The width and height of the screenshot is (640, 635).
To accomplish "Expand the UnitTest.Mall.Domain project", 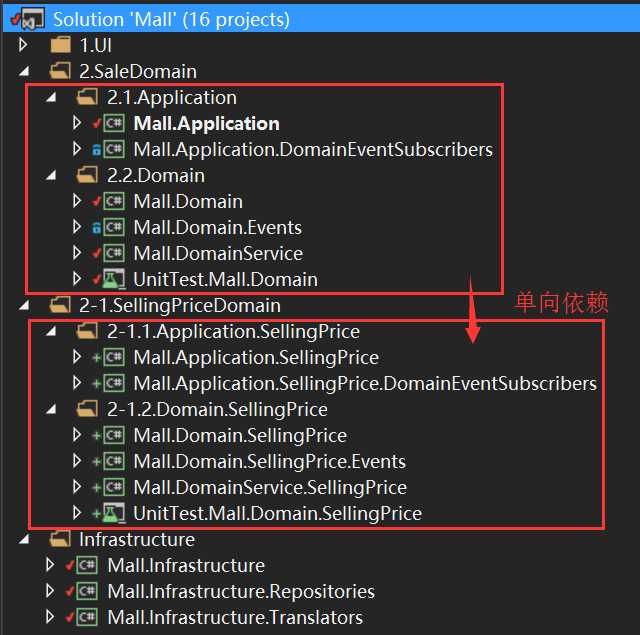I will (x=77, y=279).
